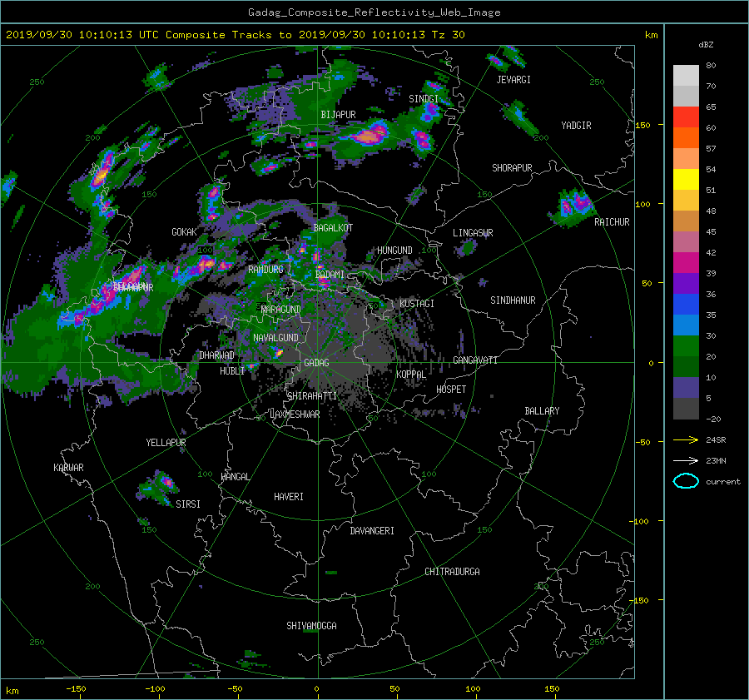Click the GANGAVATI city label
Viewport: 749px width, 700px height.
pos(475,360)
